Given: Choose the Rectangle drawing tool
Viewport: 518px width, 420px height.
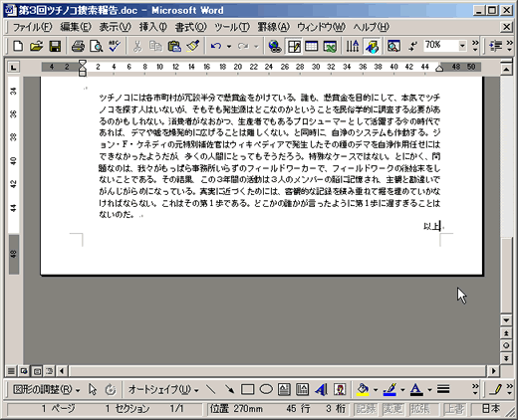Looking at the screenshot, I should (x=247, y=389).
